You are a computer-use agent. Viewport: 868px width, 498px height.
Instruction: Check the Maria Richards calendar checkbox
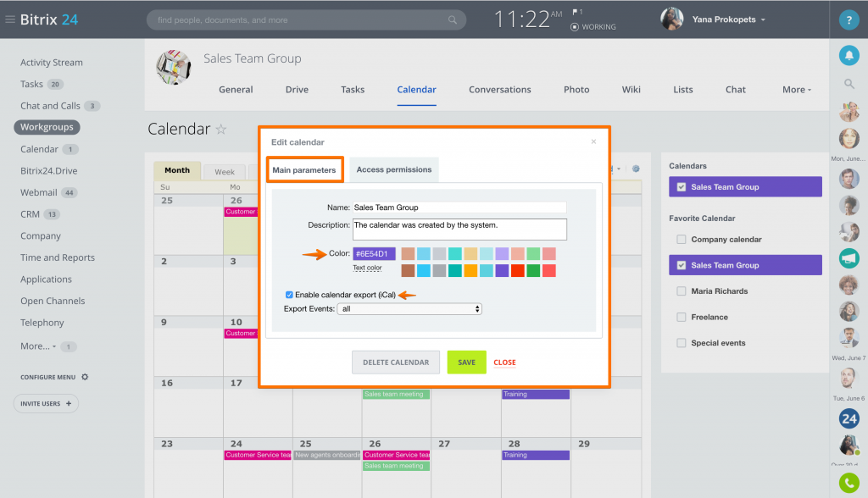[682, 291]
